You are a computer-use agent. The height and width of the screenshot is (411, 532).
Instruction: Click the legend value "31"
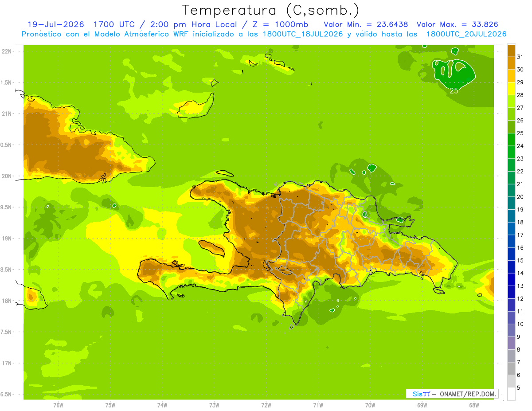point(520,57)
